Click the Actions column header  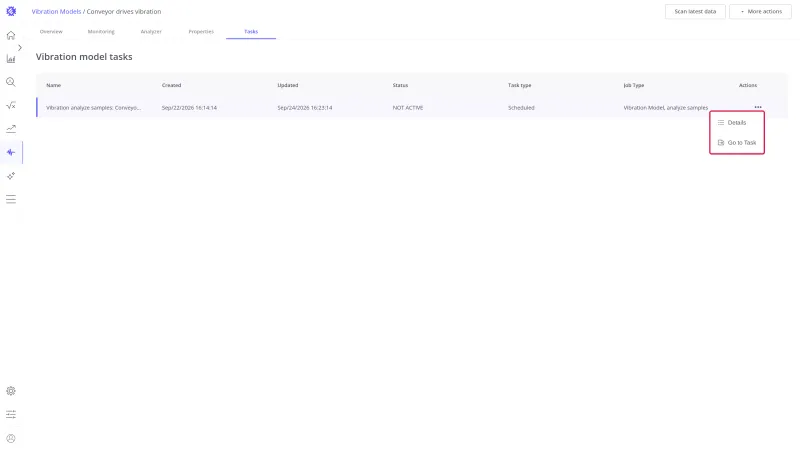tap(748, 85)
